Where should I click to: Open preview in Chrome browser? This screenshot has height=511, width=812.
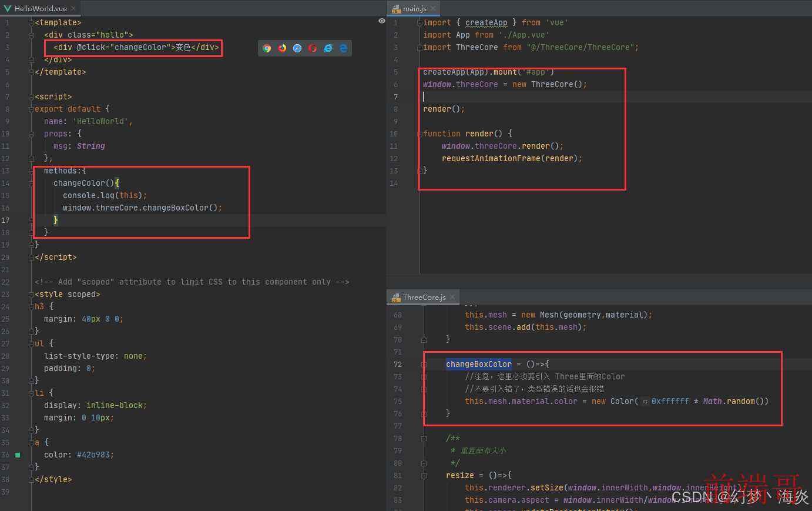coord(267,48)
